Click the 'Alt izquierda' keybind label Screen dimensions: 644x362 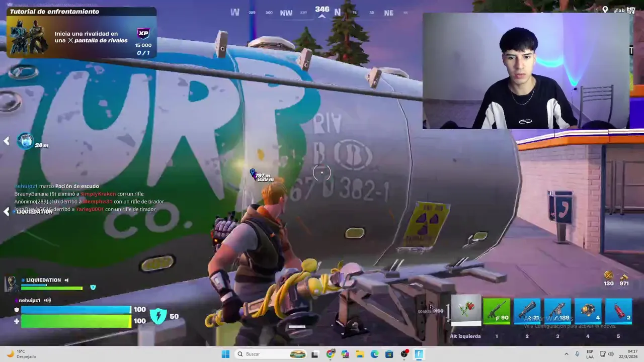(x=465, y=336)
